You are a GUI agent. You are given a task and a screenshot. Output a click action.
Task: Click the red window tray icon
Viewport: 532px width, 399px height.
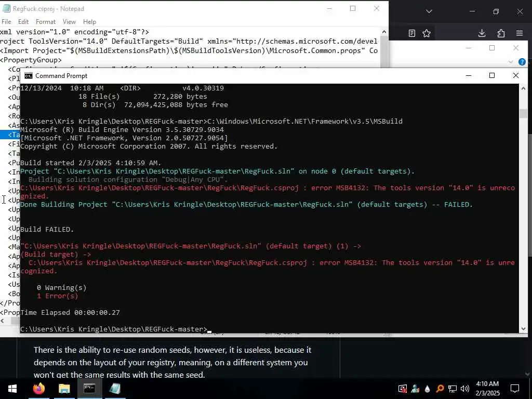pyautogui.click(x=403, y=389)
